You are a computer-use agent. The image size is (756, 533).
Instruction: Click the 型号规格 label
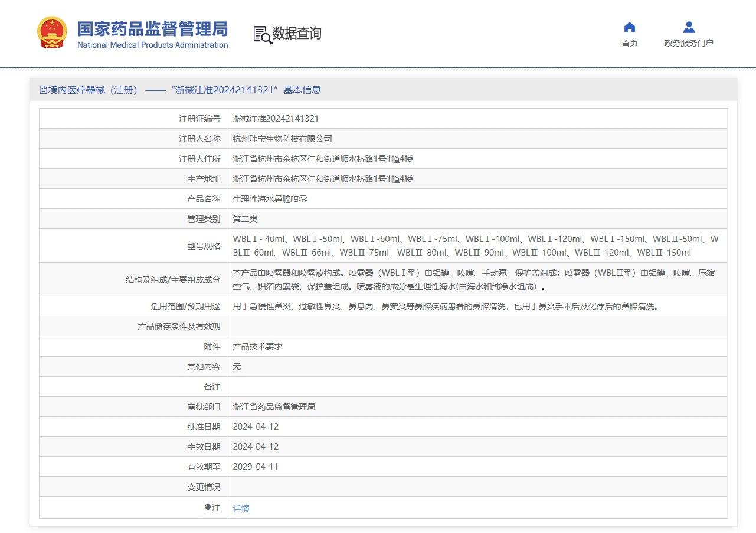[x=204, y=246]
